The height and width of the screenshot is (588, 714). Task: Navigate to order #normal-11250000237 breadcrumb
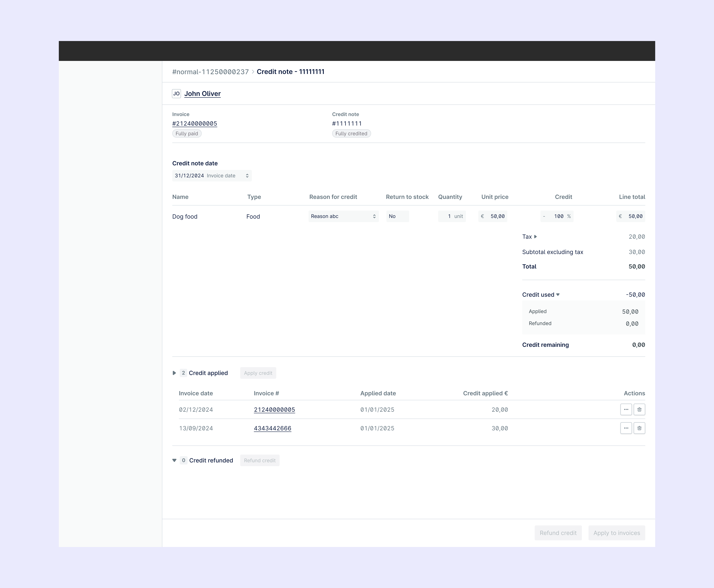click(x=210, y=71)
